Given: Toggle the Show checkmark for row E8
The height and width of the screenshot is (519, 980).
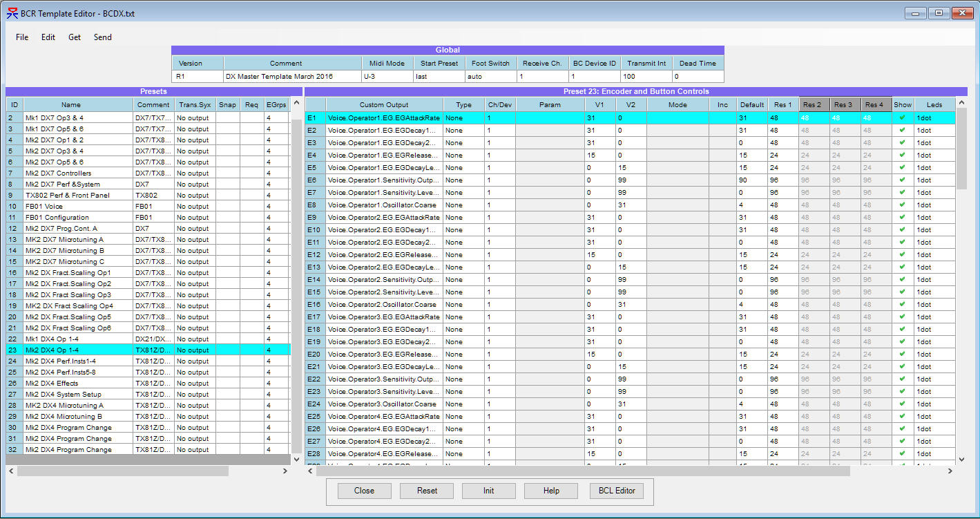Looking at the screenshot, I should [902, 205].
